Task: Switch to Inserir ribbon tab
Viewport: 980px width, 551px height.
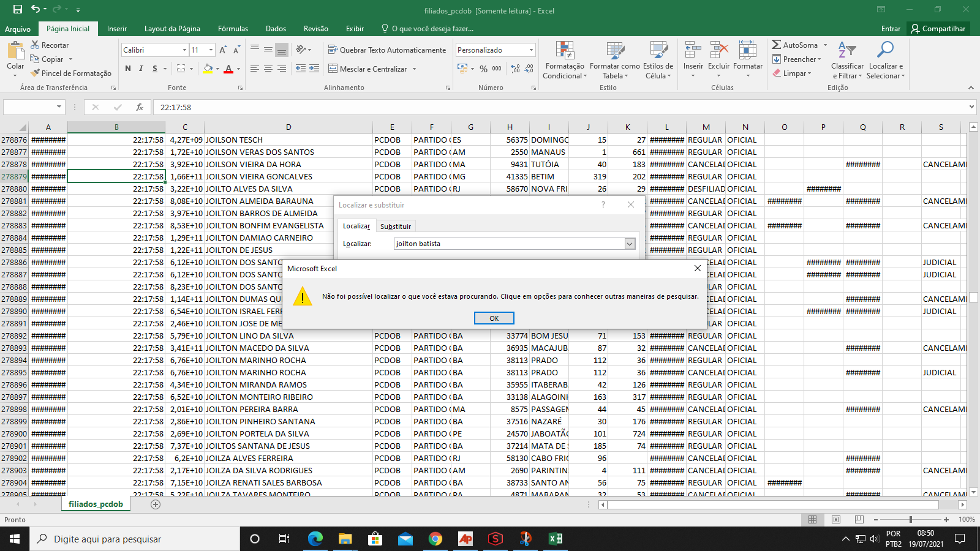Action: 117,29
